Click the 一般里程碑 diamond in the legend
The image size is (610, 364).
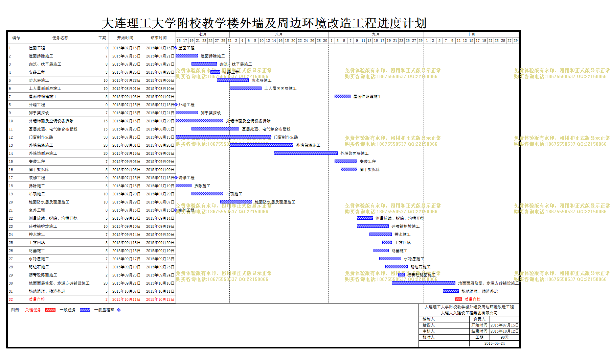pyautogui.click(x=119, y=310)
